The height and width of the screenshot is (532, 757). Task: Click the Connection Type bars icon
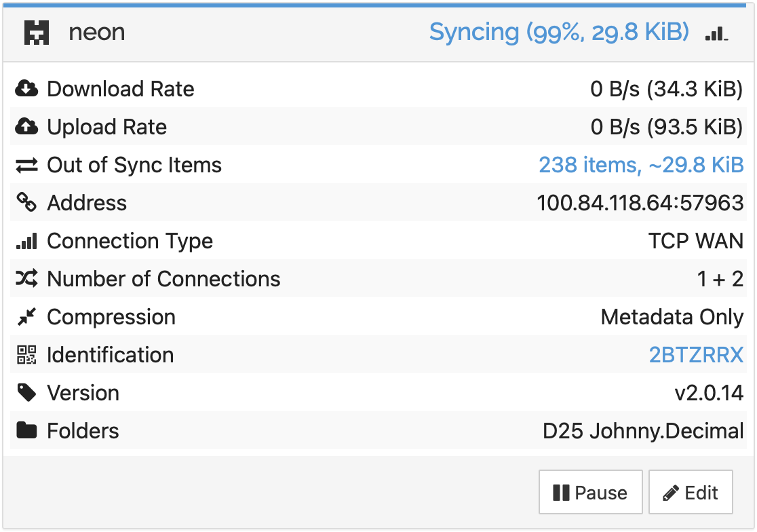pyautogui.click(x=26, y=241)
